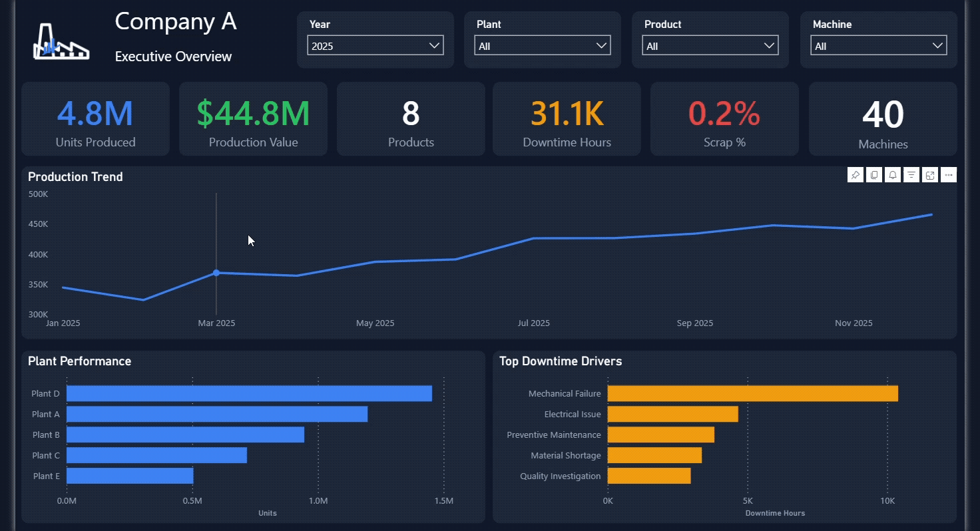Open Production Trend in focus mode
The height and width of the screenshot is (531, 980).
coord(930,175)
